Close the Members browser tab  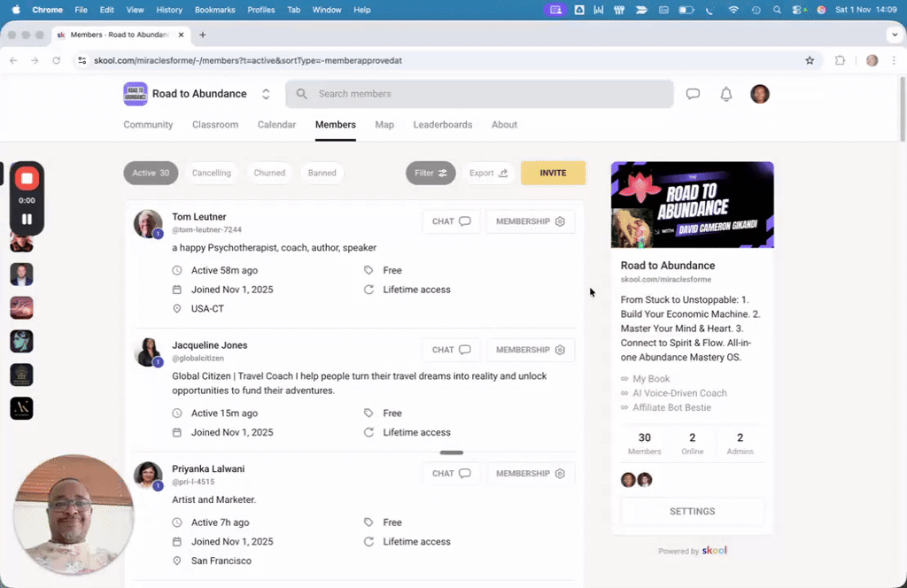pyautogui.click(x=181, y=35)
